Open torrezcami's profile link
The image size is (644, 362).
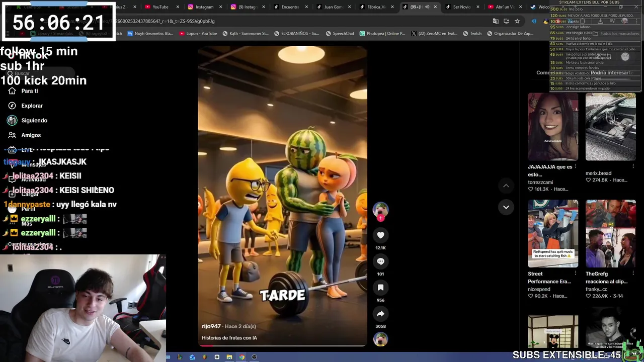[540, 182]
